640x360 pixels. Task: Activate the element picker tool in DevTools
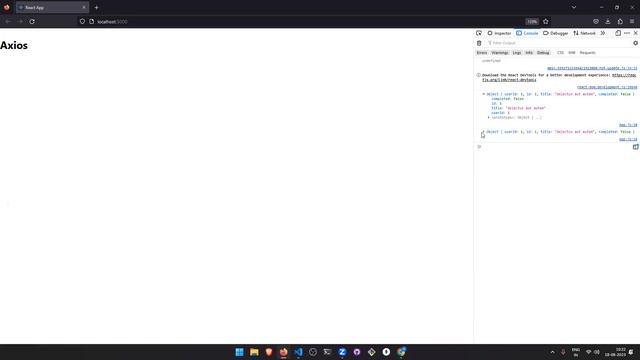pyautogui.click(x=479, y=33)
